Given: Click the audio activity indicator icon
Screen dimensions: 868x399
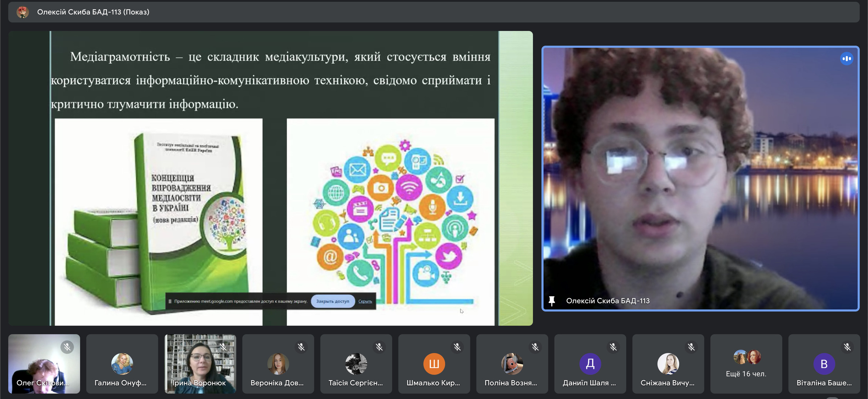Looking at the screenshot, I should [847, 59].
